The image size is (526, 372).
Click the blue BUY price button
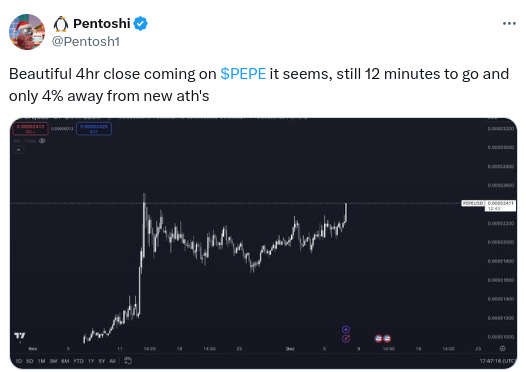coord(94,128)
